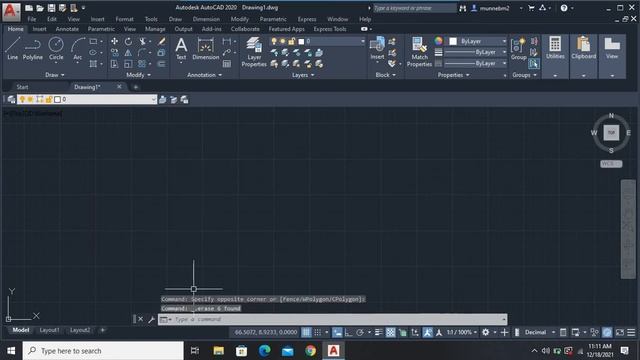This screenshot has width=640, height=360.
Task: Select the Dimension tool
Action: click(x=205, y=49)
